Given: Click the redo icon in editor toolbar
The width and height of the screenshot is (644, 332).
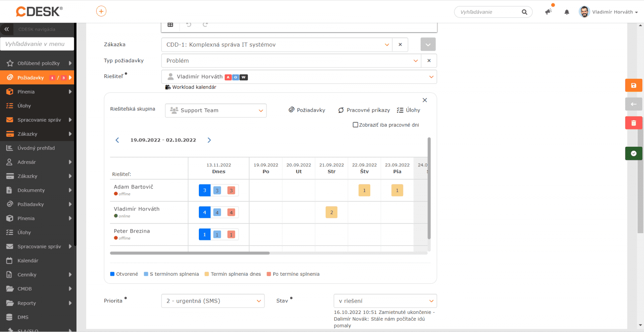Looking at the screenshot, I should point(205,25).
